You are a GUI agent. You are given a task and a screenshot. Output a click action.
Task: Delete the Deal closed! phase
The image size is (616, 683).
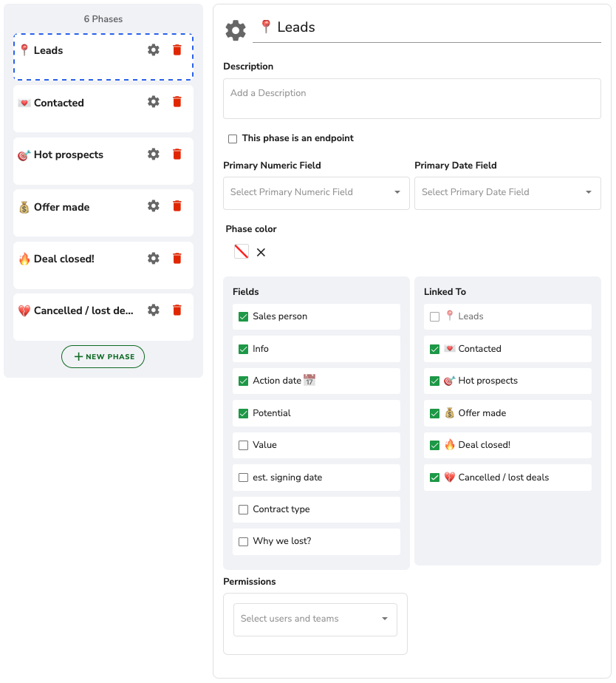click(x=177, y=258)
